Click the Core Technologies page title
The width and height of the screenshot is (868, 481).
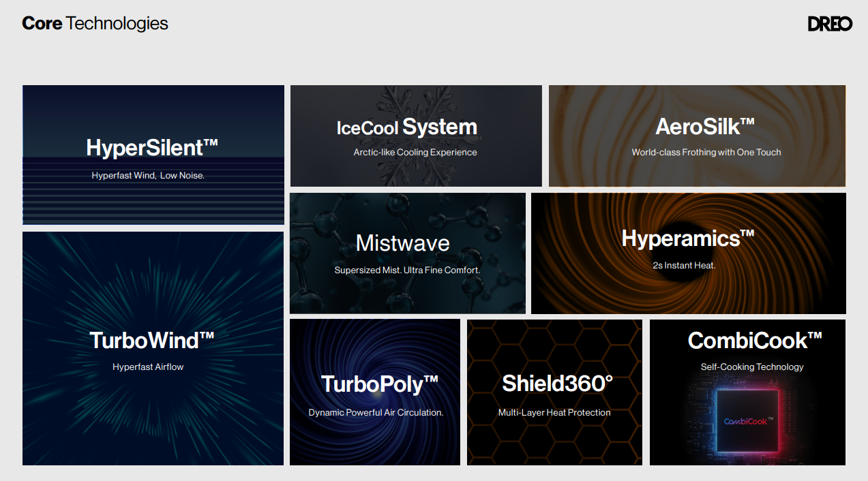95,23
